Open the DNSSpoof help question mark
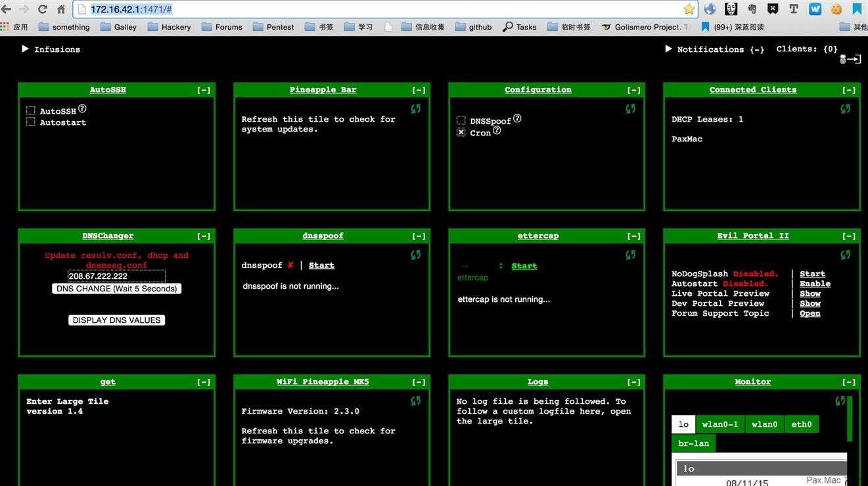 (517, 118)
